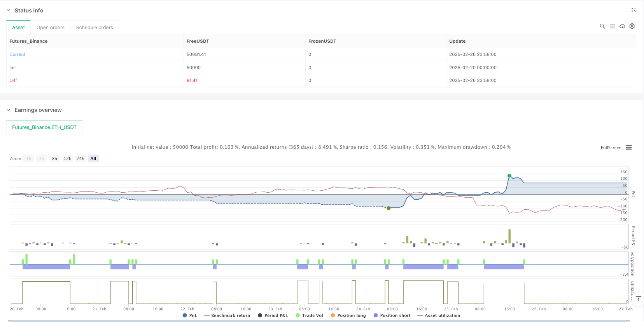Click the Current row link
This screenshot has height=322, width=644.
click(17, 54)
